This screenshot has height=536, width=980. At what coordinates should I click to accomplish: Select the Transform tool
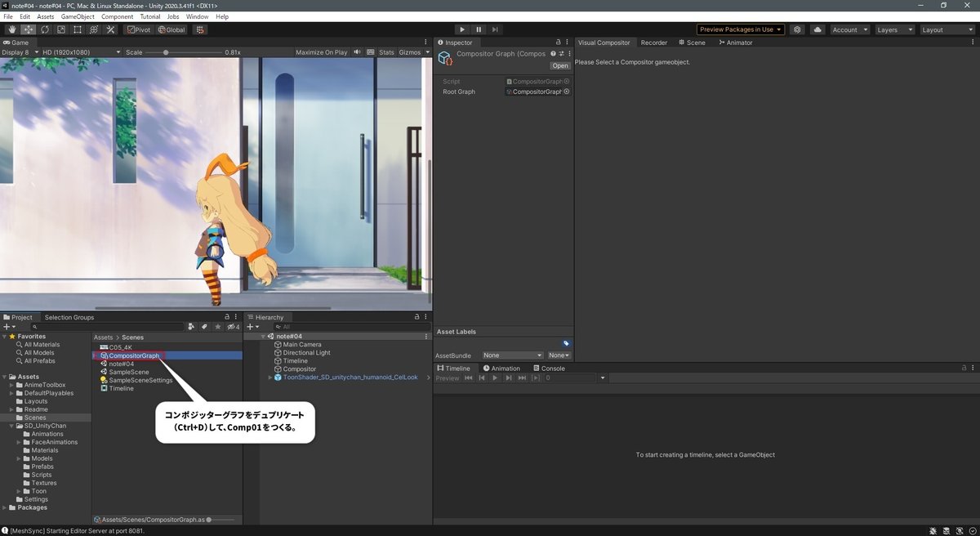point(94,29)
